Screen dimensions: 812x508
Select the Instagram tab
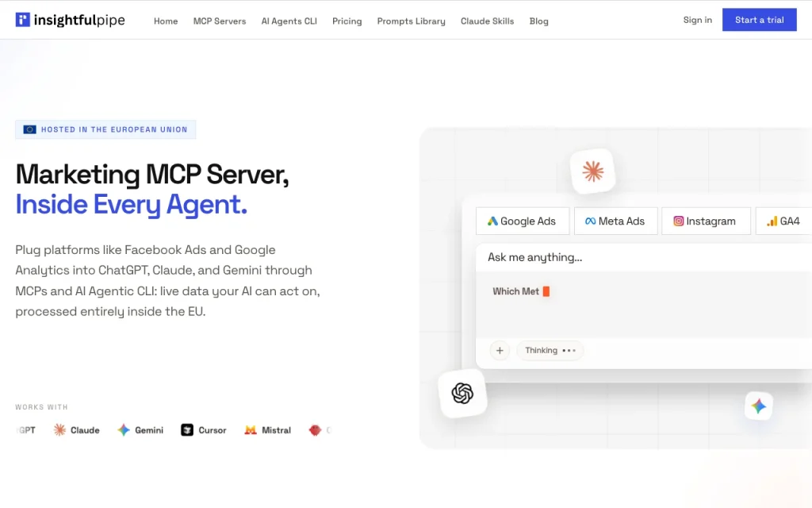706,221
